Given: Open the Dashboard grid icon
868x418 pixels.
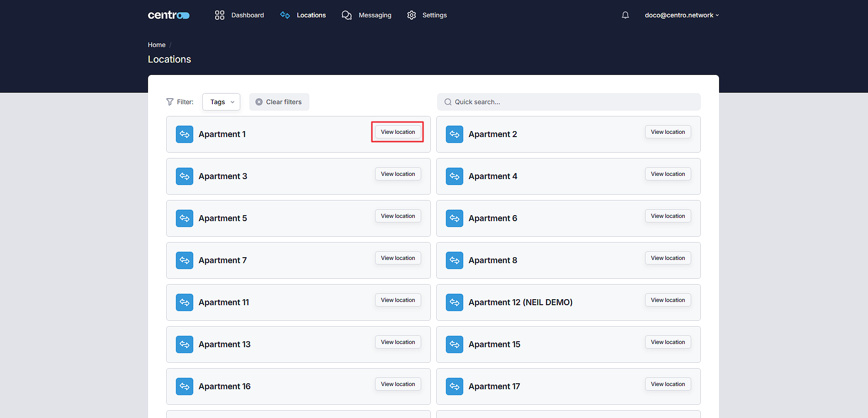Looking at the screenshot, I should [x=220, y=15].
